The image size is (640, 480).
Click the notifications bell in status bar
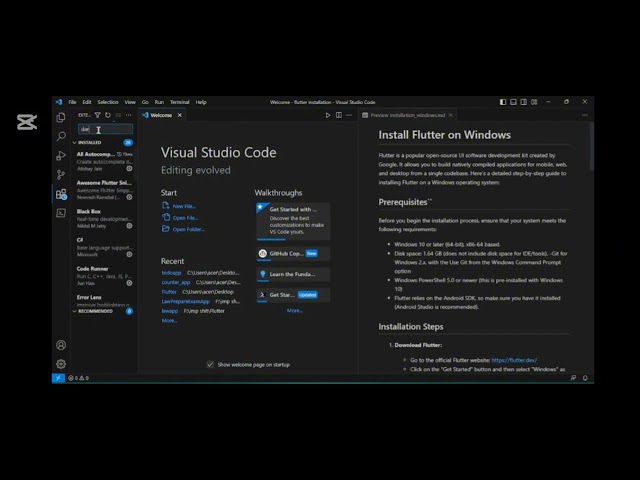585,378
